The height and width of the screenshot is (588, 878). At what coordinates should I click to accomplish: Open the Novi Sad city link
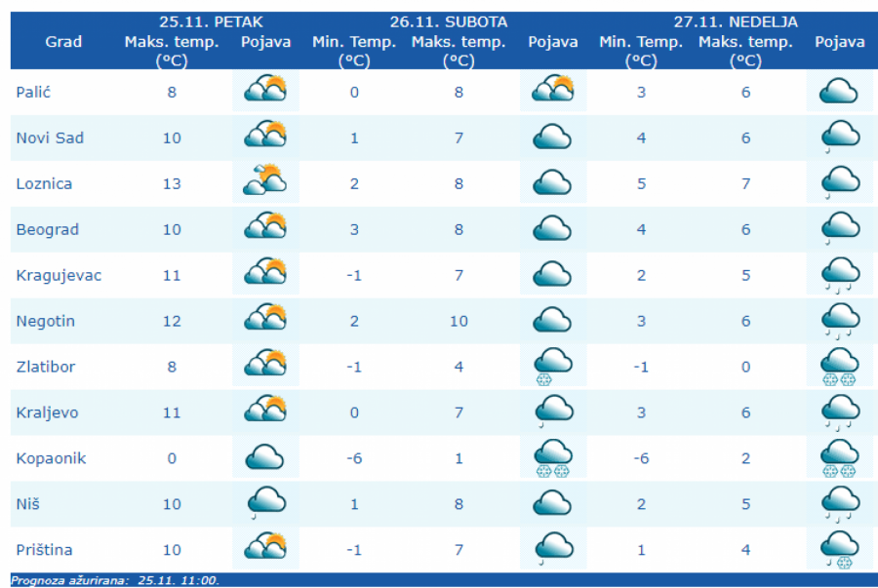click(50, 138)
